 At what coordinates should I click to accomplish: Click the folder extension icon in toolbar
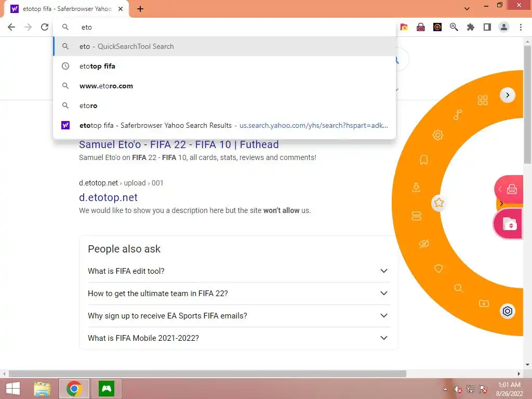point(404,27)
